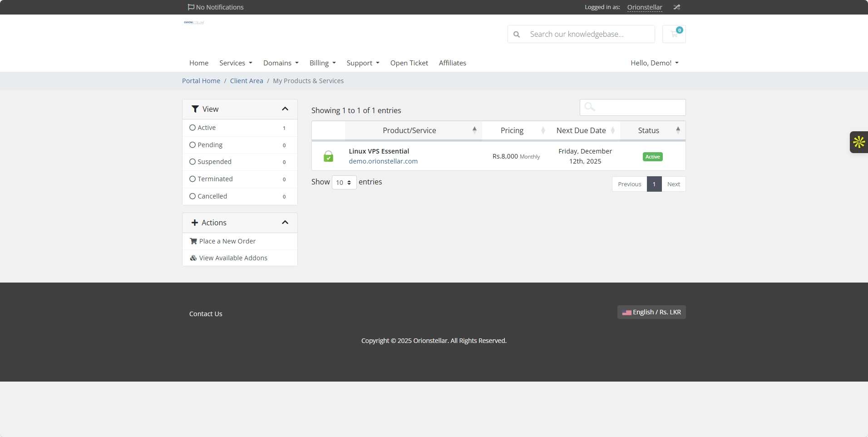Select the Terminated filter radio
Image resolution: width=868 pixels, height=437 pixels.
192,179
